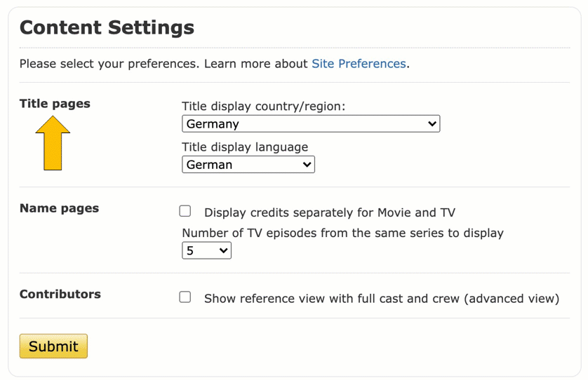This screenshot has width=588, height=380.
Task: Open the Site Preferences link
Action: pos(359,64)
